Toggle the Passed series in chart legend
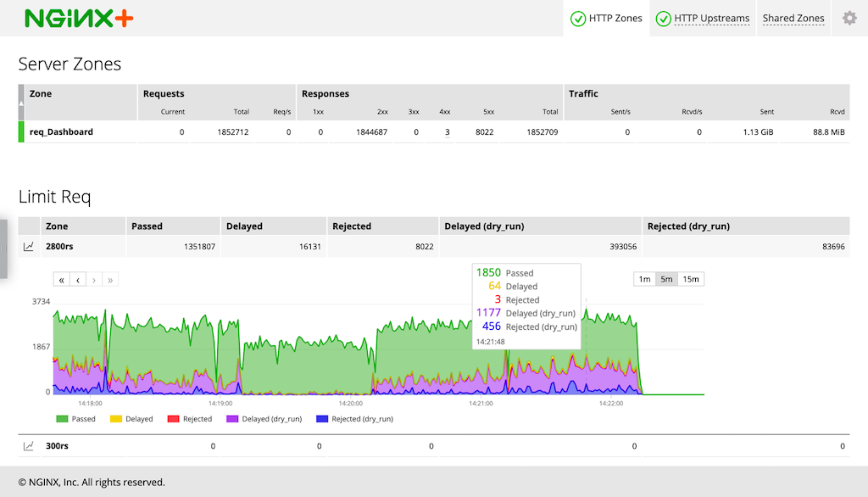Viewport: 868px width, 497px height. [x=75, y=419]
